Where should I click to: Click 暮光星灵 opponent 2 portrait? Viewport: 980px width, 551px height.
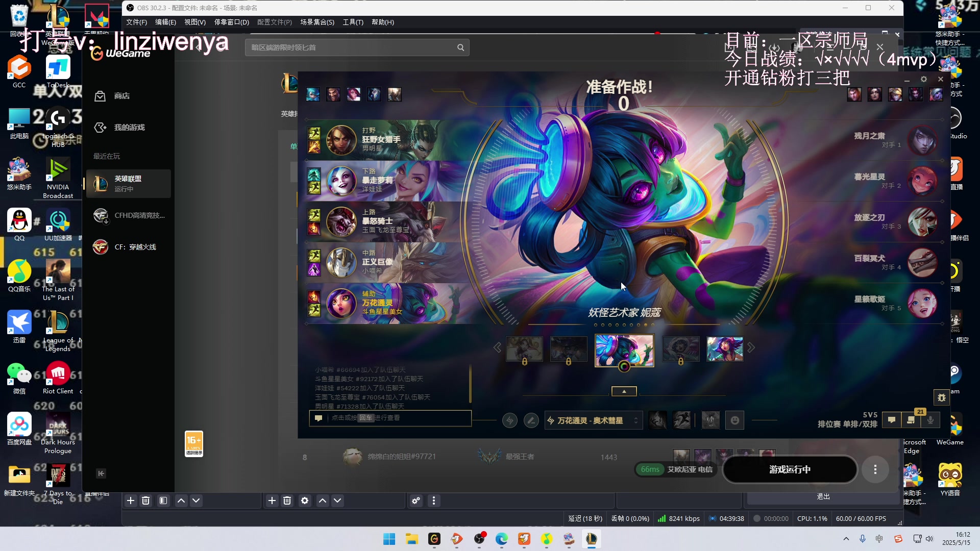(x=923, y=181)
